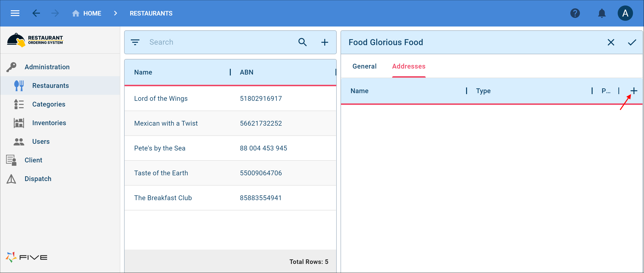The height and width of the screenshot is (273, 644).
Task: Click the Client document icon
Action: [x=11, y=160]
